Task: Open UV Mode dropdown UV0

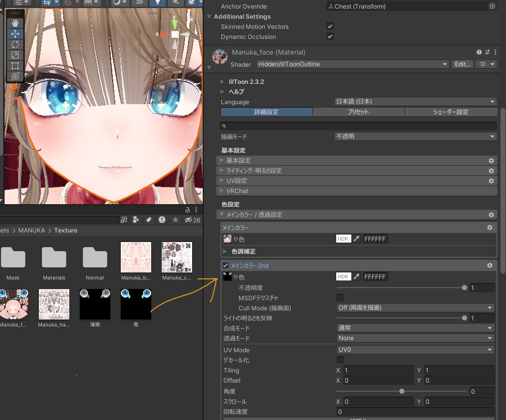Action: tap(416, 350)
